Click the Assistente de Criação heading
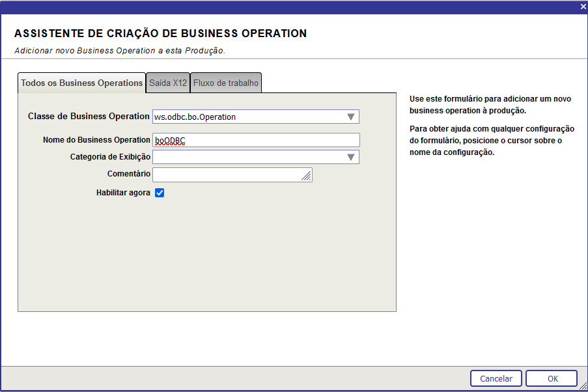The image size is (588, 392). click(x=160, y=33)
